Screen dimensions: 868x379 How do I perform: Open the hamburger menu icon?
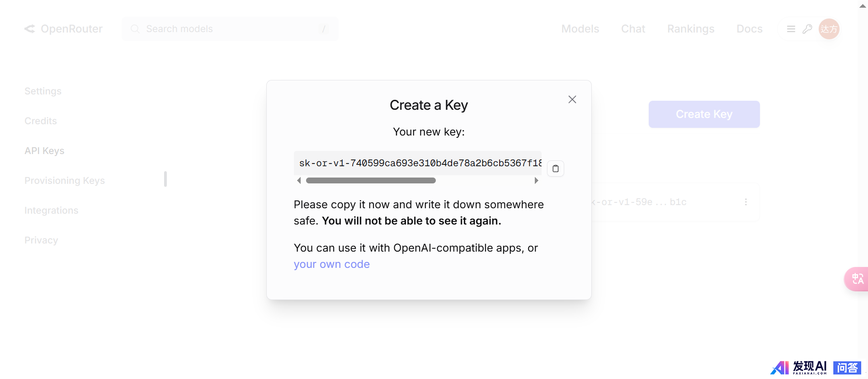(791, 29)
